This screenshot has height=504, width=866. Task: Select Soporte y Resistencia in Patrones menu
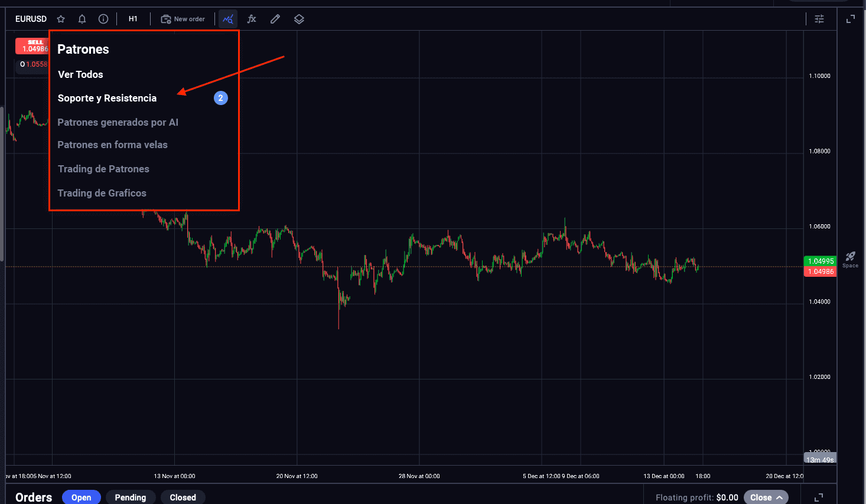coord(107,98)
